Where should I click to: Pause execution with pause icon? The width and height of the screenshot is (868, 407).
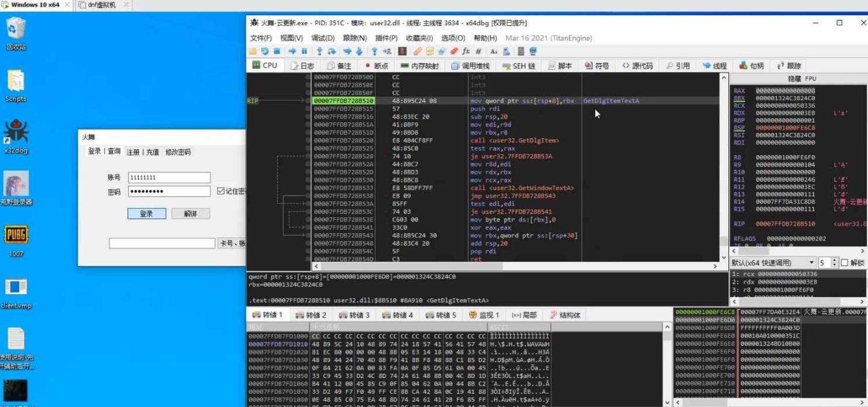304,51
